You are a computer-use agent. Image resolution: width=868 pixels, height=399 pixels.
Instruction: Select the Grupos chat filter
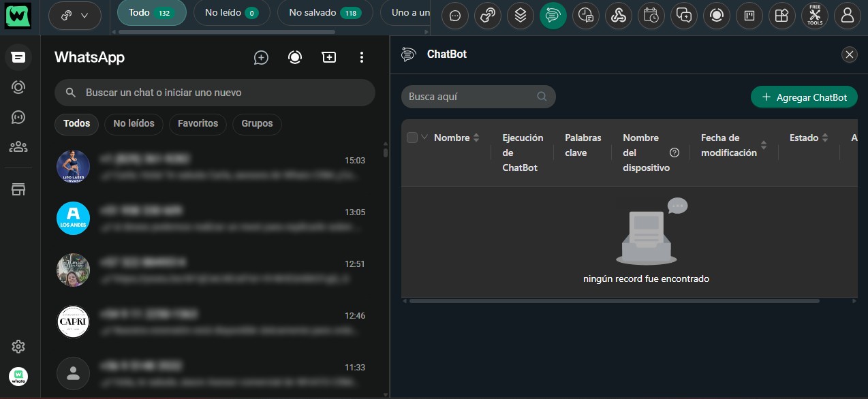click(x=257, y=123)
